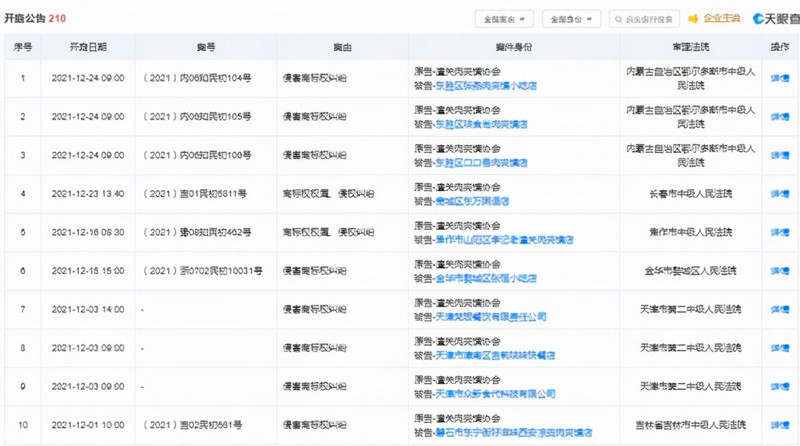
Task: Click the 开庭日期 column header
Action: [x=88, y=47]
